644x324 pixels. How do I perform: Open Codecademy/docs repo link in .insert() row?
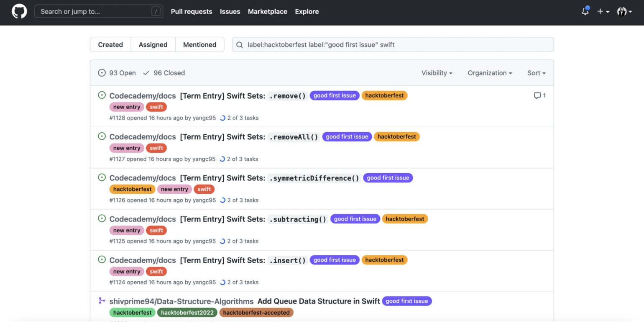[x=143, y=260]
